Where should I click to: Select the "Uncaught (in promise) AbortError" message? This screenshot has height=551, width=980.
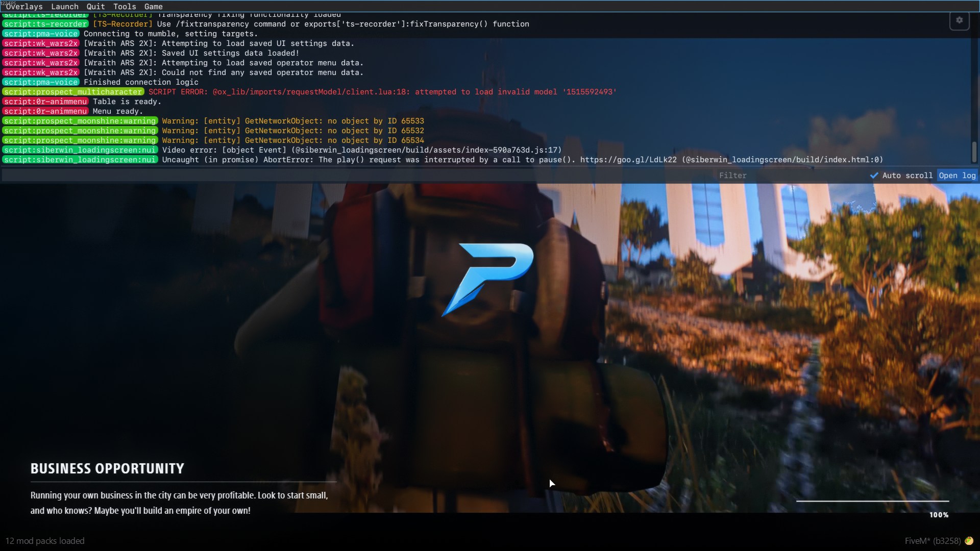[x=523, y=160]
